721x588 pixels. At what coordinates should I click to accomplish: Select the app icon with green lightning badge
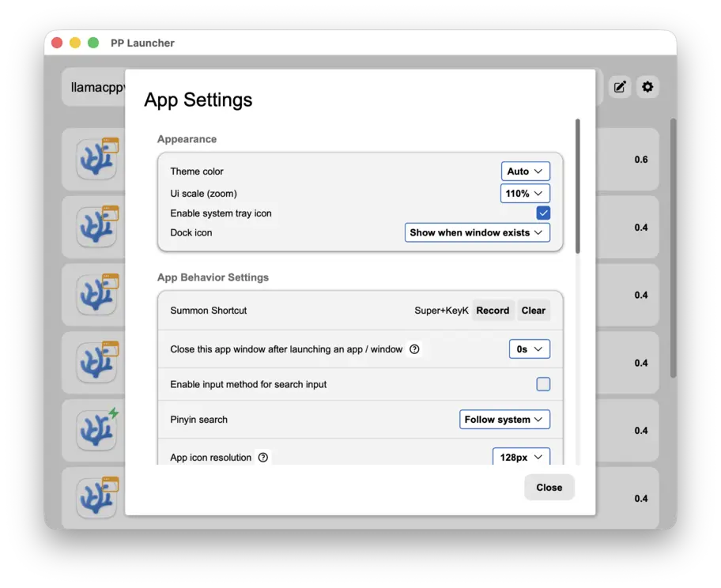pos(96,430)
